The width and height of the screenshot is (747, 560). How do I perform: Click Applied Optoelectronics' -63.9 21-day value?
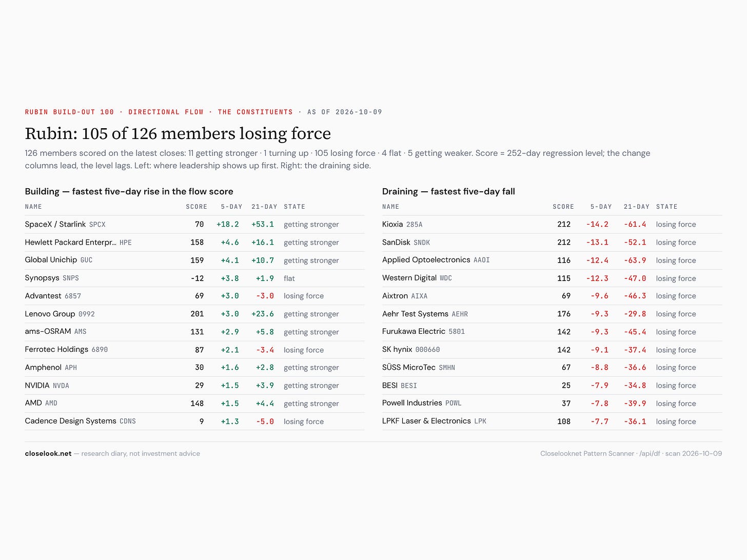[x=635, y=261]
